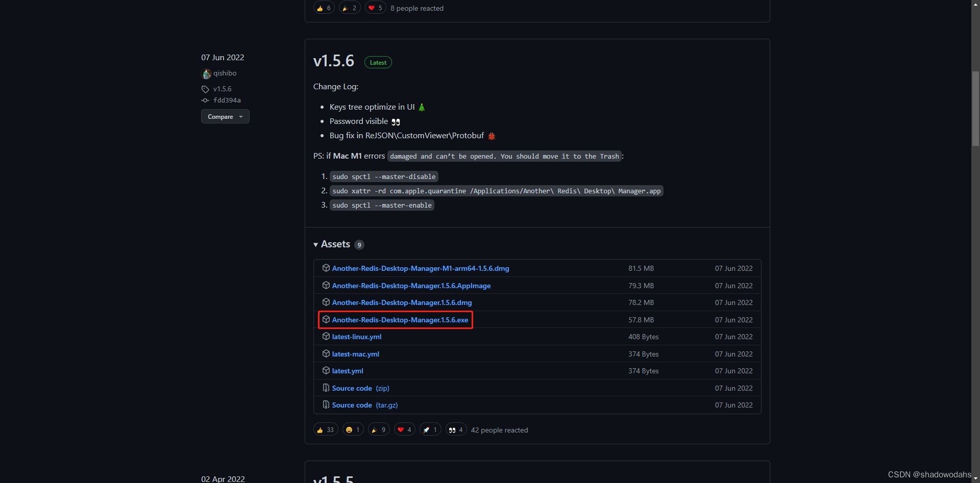
Task: Download Another-Redis-Desktop-Manager.1.5.6.AppImage
Action: pos(411,286)
